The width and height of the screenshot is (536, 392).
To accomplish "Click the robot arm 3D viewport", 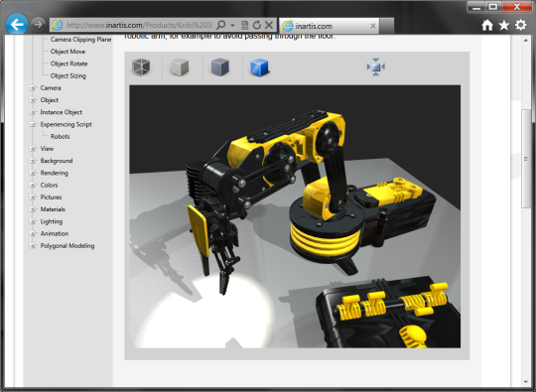I will (295, 216).
